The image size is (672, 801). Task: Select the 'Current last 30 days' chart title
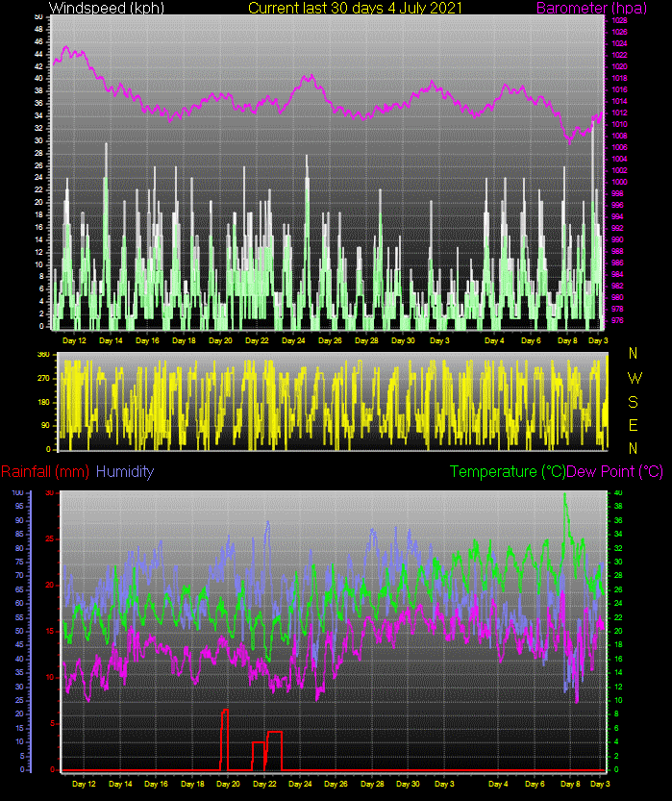coord(355,8)
